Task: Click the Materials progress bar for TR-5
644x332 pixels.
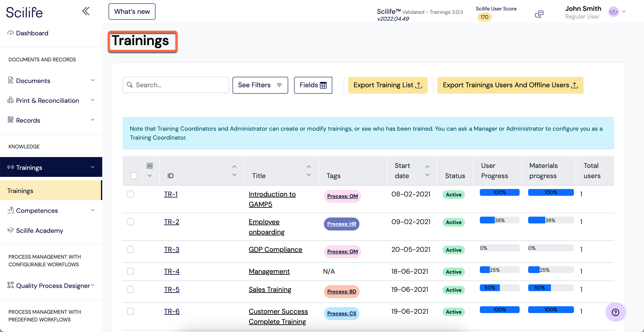Action: (x=551, y=288)
